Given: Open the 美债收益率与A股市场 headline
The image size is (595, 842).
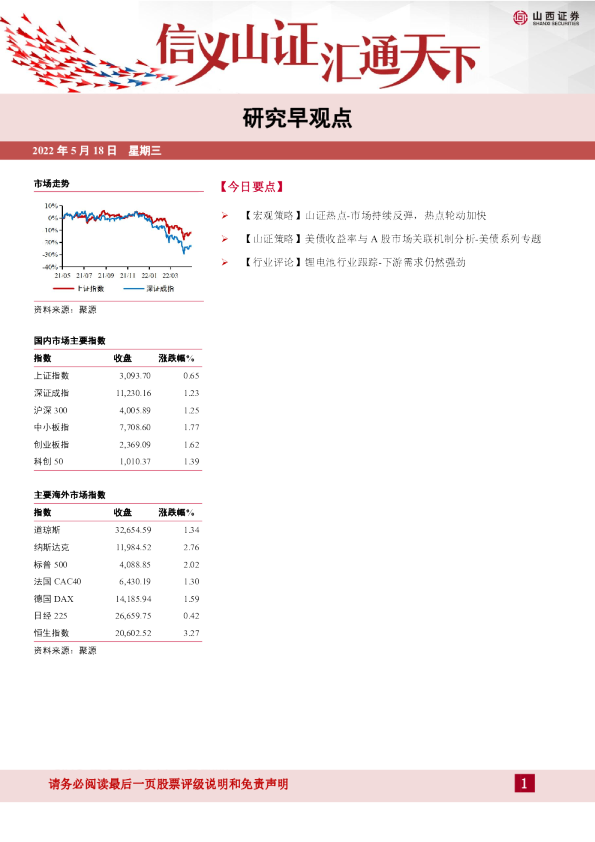Looking at the screenshot, I should pos(391,239).
